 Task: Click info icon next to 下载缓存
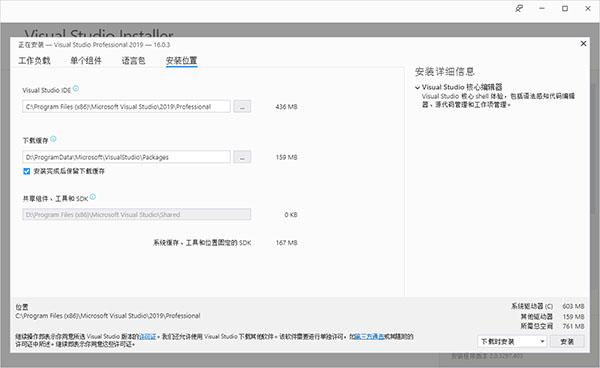53,139
